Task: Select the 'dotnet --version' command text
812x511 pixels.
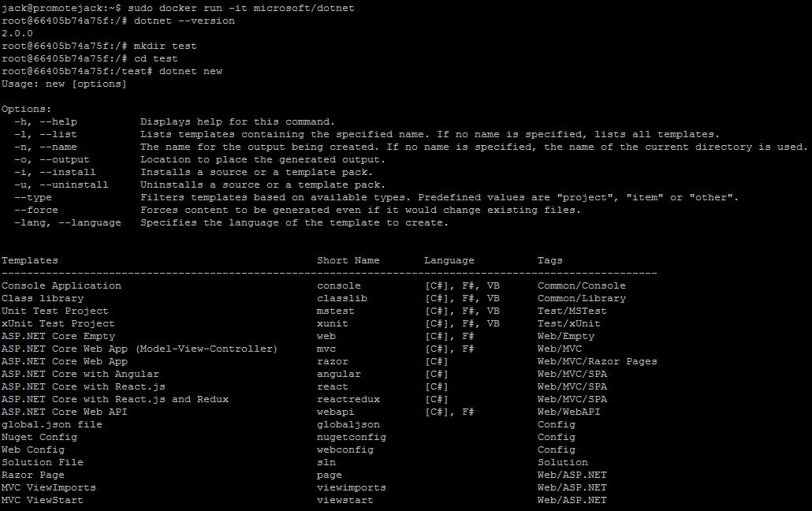Action: (x=184, y=21)
